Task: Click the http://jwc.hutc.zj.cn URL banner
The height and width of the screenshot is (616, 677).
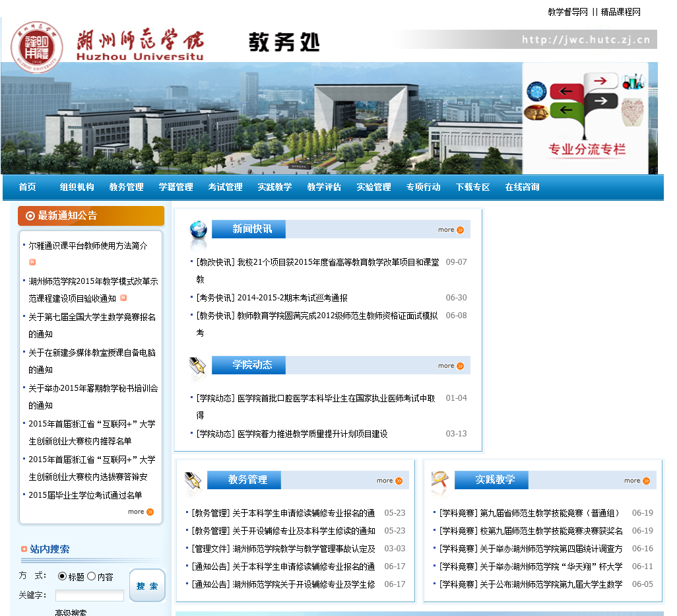Action: (587, 40)
